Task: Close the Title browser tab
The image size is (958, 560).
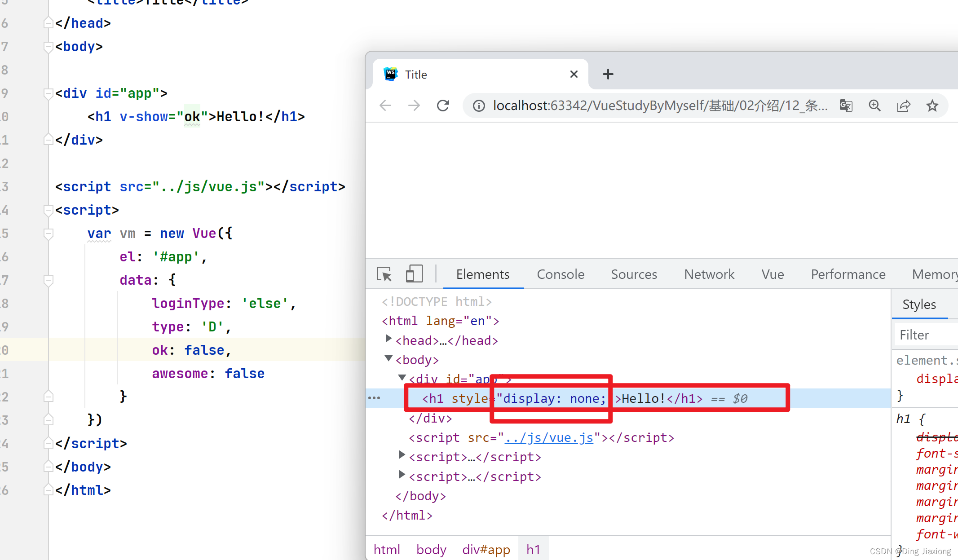Action: (574, 74)
